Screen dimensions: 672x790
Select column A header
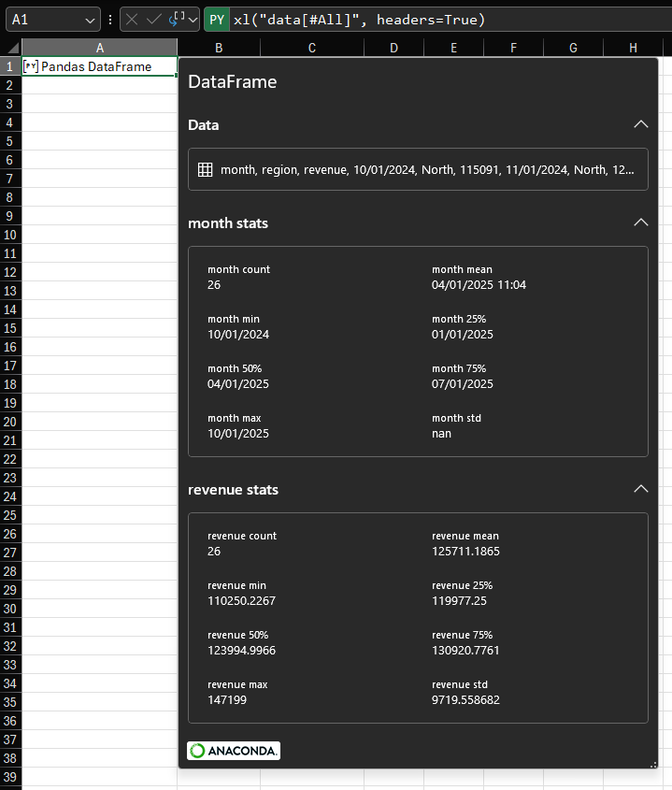click(x=99, y=48)
